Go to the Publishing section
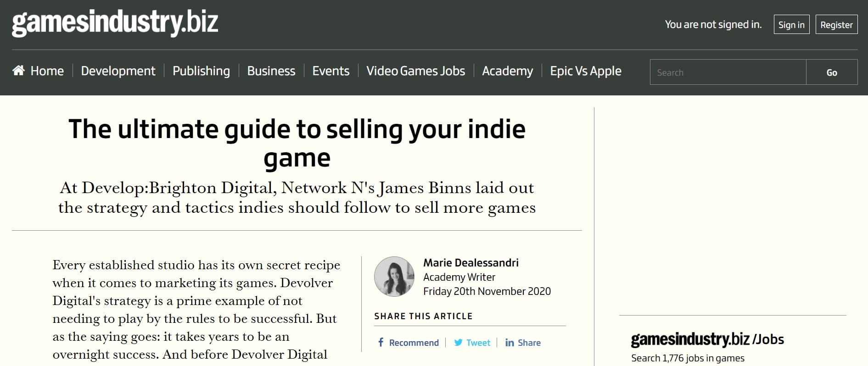 [201, 71]
